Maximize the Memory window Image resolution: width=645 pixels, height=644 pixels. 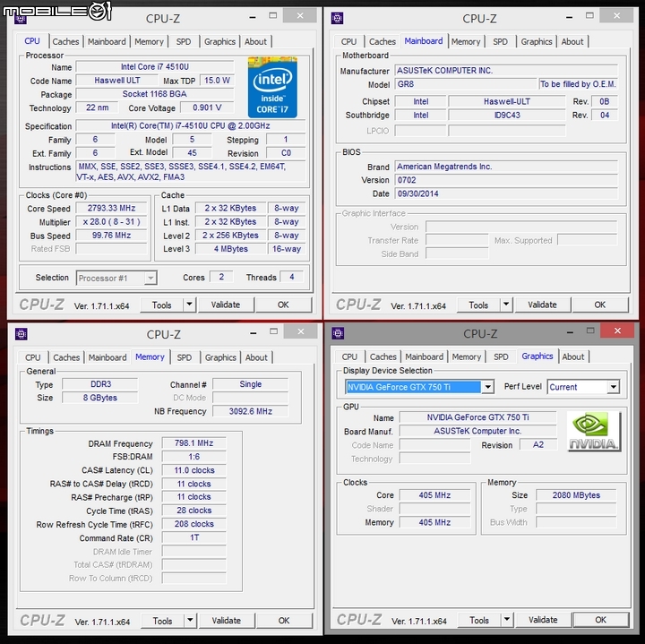click(273, 331)
